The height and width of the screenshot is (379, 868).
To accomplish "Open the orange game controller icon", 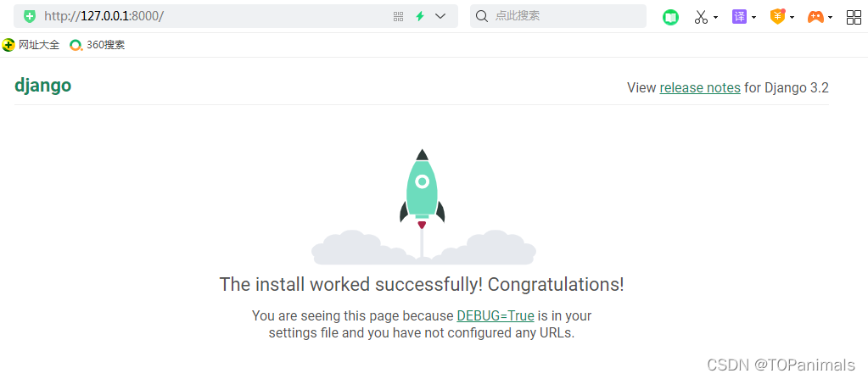I will coord(815,17).
